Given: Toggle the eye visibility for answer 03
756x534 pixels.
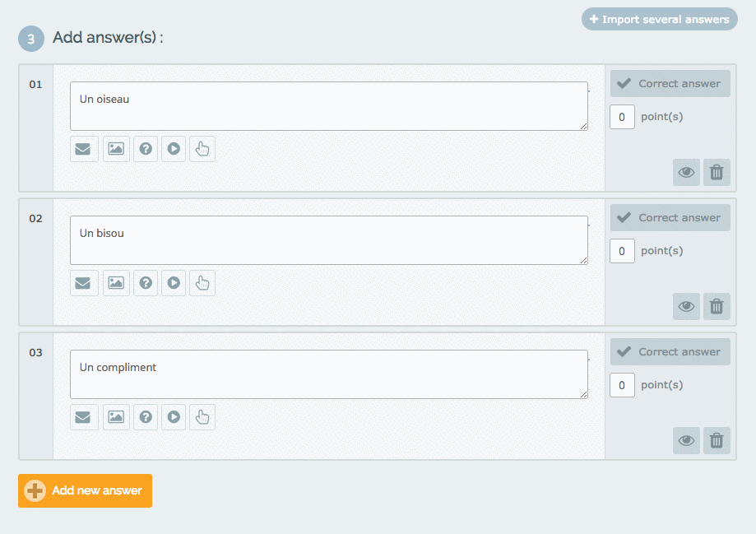Looking at the screenshot, I should 686,440.
